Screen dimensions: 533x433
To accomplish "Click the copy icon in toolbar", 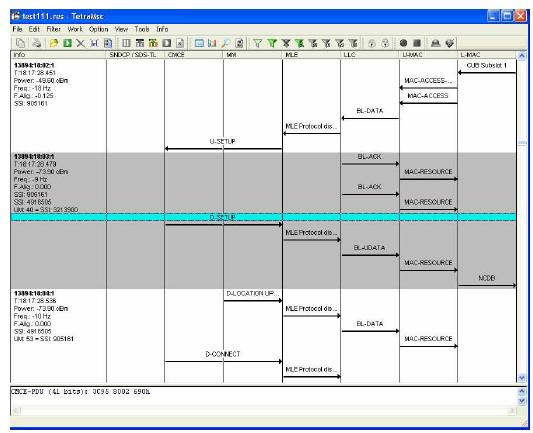I will click(x=21, y=43).
